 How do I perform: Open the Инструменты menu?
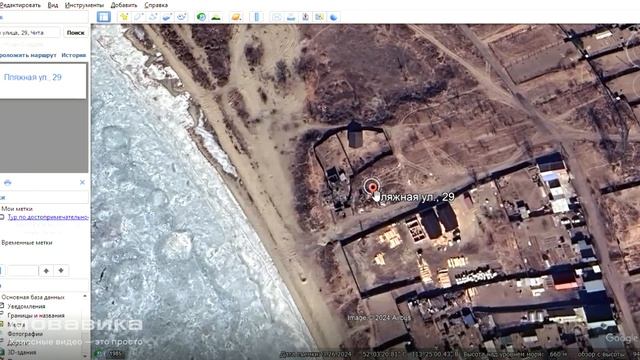[x=84, y=5]
